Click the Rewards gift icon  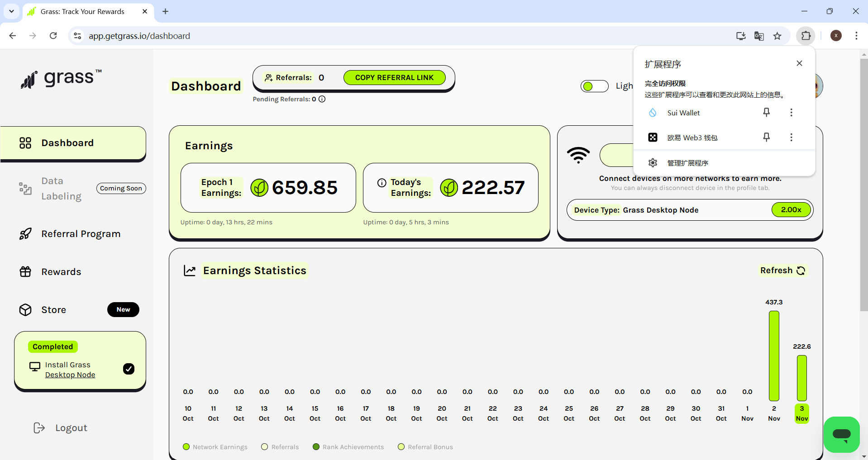(25, 272)
